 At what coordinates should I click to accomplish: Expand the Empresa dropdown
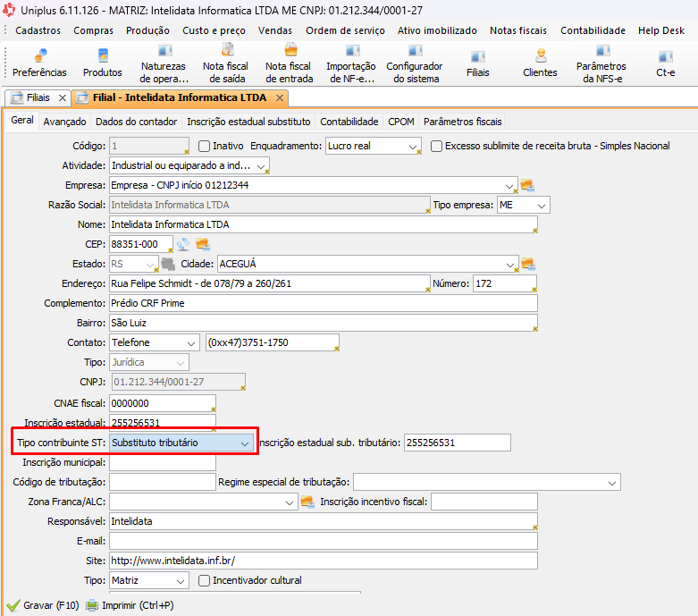coord(509,186)
